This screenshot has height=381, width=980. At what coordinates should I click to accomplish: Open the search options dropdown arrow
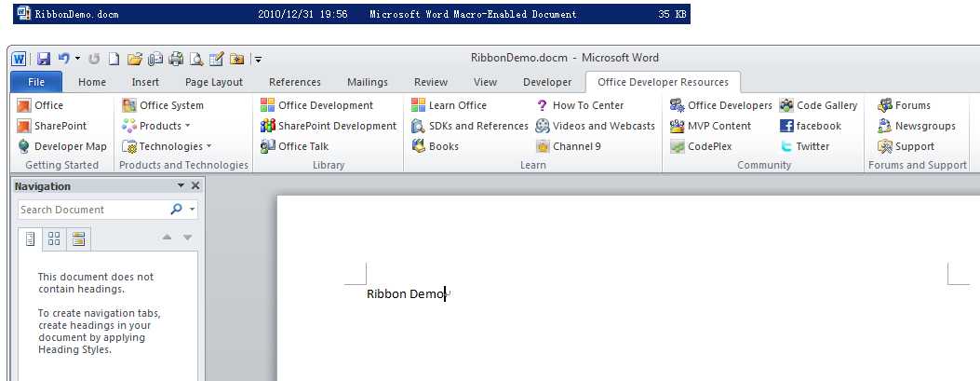pyautogui.click(x=192, y=210)
